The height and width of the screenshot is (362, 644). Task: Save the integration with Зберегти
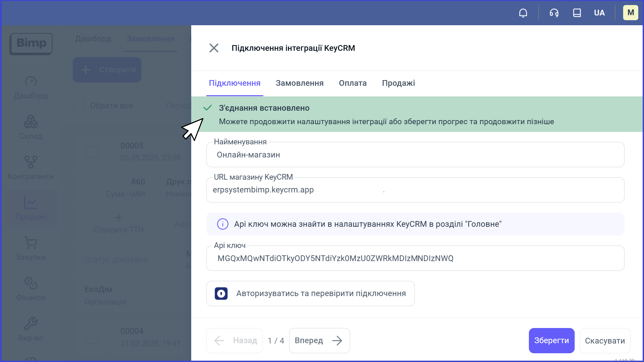(551, 340)
